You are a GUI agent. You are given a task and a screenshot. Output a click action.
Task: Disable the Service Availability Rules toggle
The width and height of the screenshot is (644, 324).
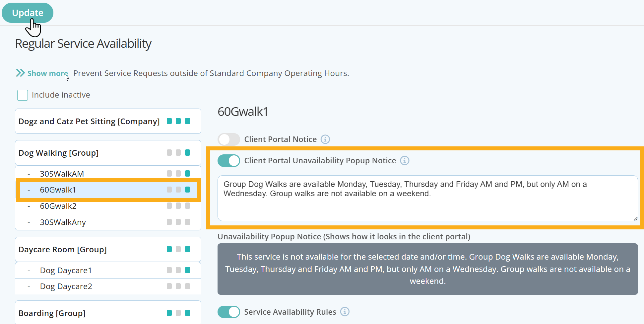(x=228, y=312)
